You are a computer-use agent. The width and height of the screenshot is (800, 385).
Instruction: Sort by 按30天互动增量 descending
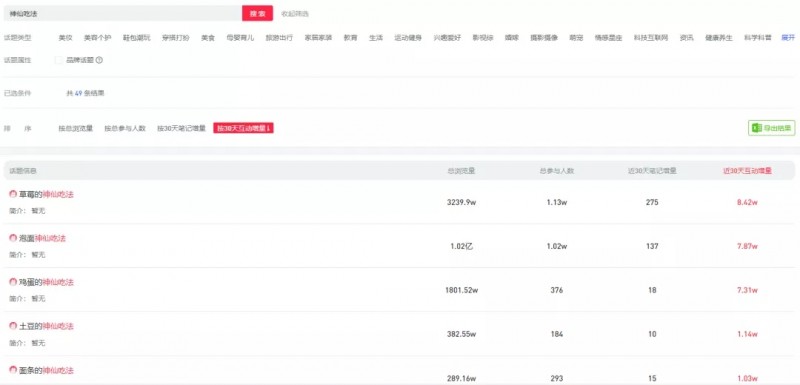point(243,129)
